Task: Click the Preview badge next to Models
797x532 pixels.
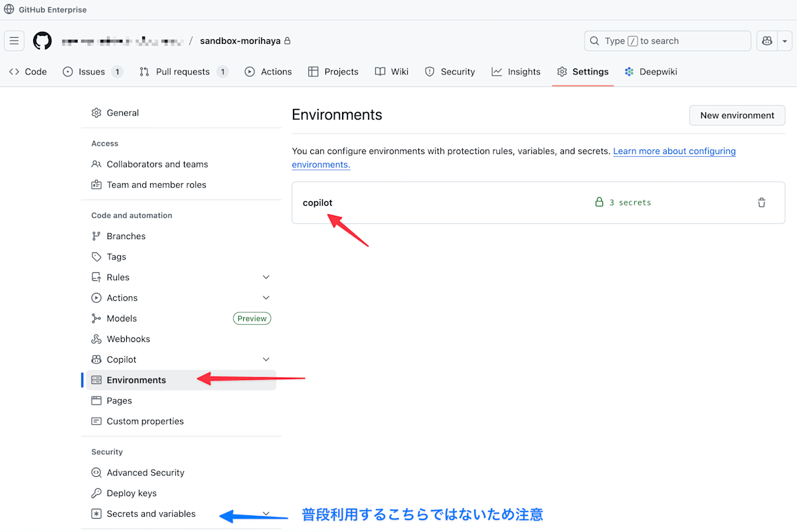Action: point(252,318)
